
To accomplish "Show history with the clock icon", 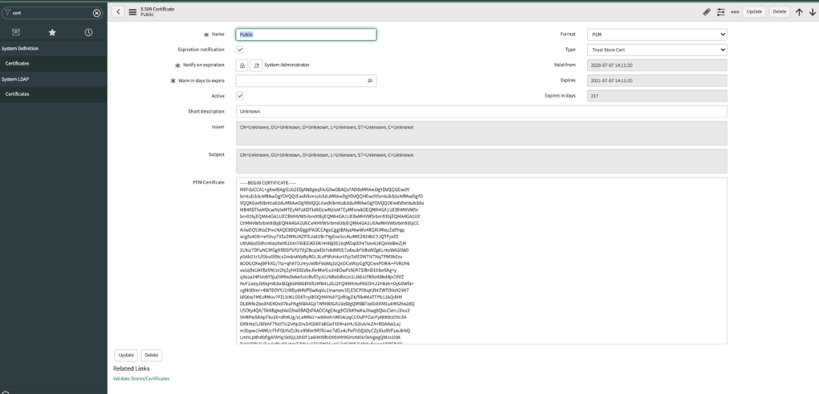I will coord(89,32).
